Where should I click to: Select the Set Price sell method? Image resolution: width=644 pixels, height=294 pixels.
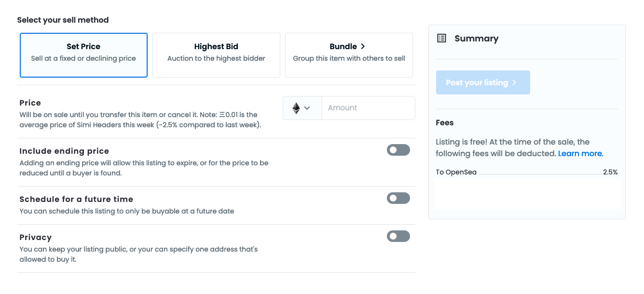pyautogui.click(x=83, y=55)
